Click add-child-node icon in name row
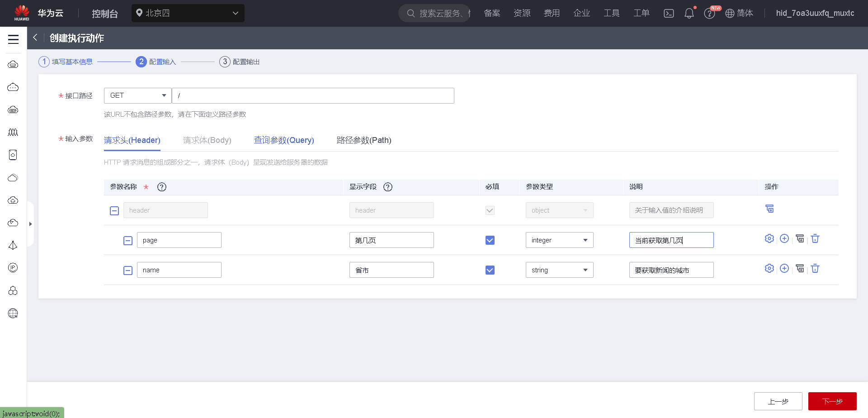 pyautogui.click(x=800, y=268)
